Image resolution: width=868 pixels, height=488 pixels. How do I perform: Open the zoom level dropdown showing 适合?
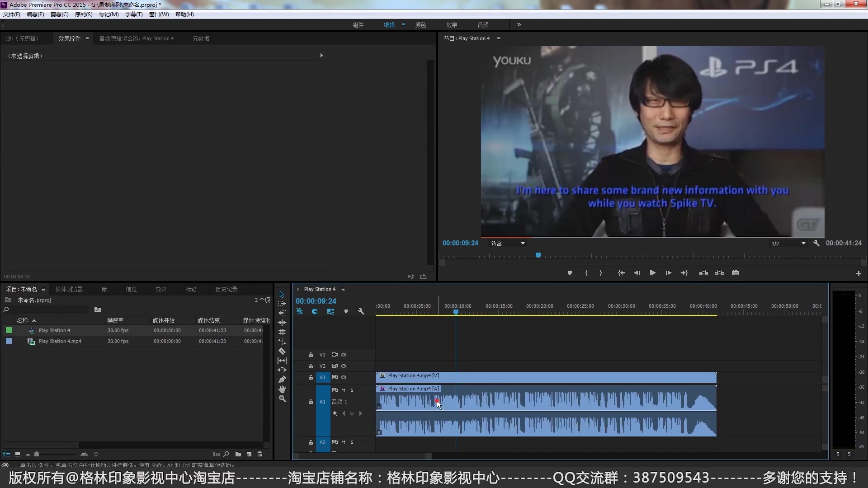pyautogui.click(x=508, y=244)
